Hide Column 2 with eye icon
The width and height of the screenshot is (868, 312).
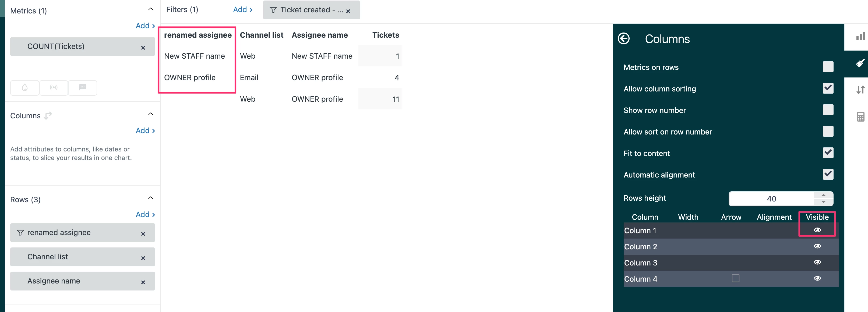[x=817, y=246]
